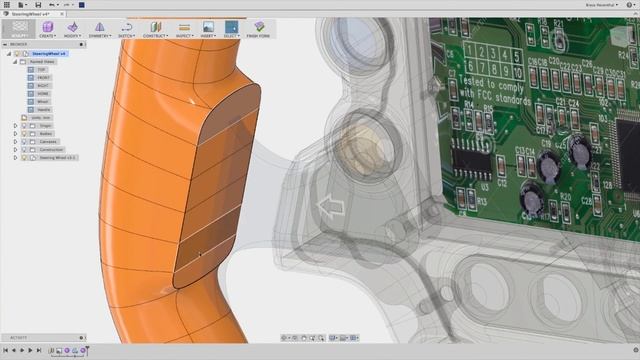
Task: Expand the Bodies folder
Action: 16,133
